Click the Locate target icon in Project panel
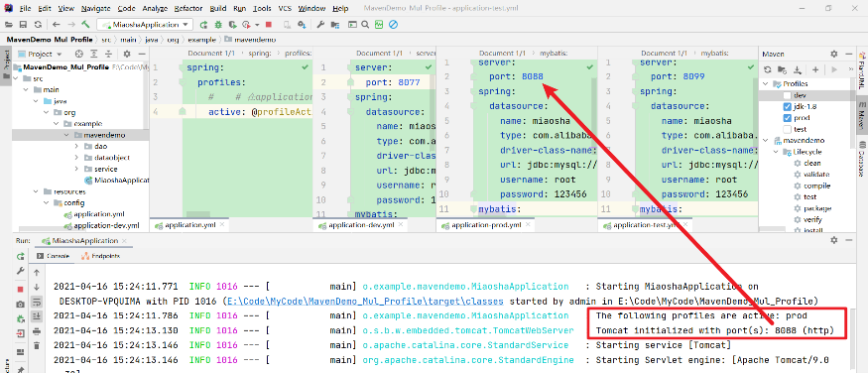 (78, 54)
